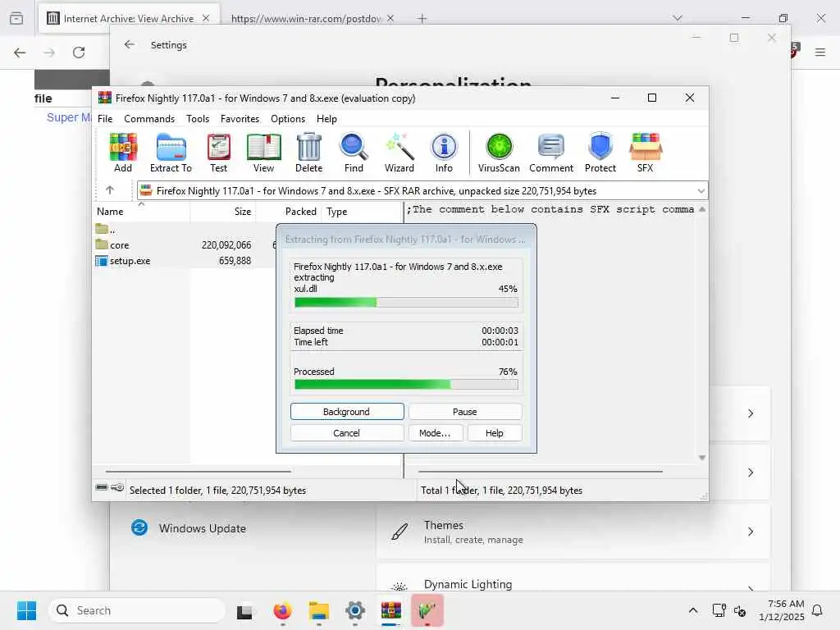The width and height of the screenshot is (840, 630).
Task: Click the browser reload button
Action: pos(79,52)
